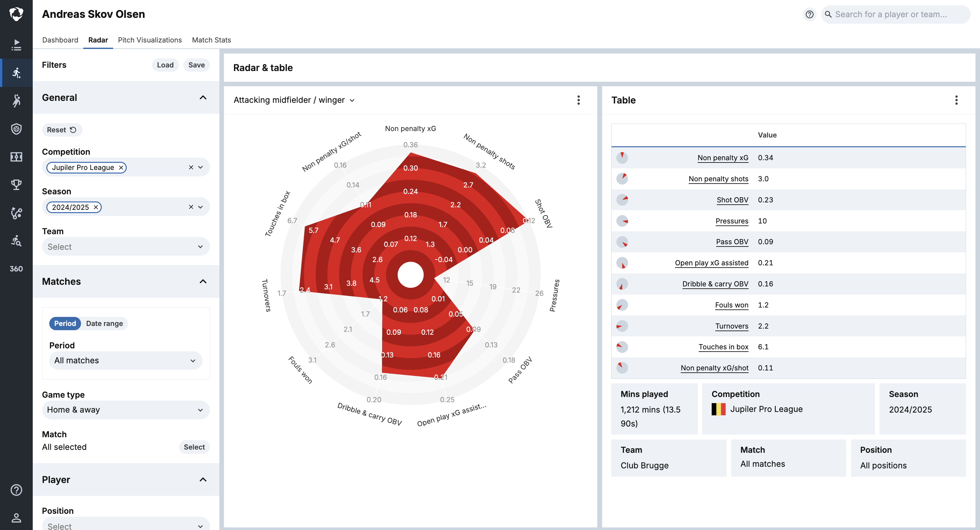Open the radar panel three-dot menu
Screen dimensions: 980x530
578,100
